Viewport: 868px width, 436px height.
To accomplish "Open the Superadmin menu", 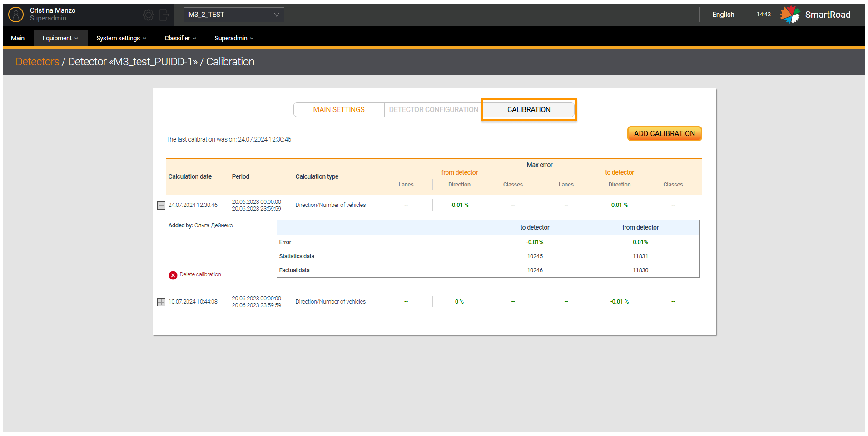I will point(233,38).
